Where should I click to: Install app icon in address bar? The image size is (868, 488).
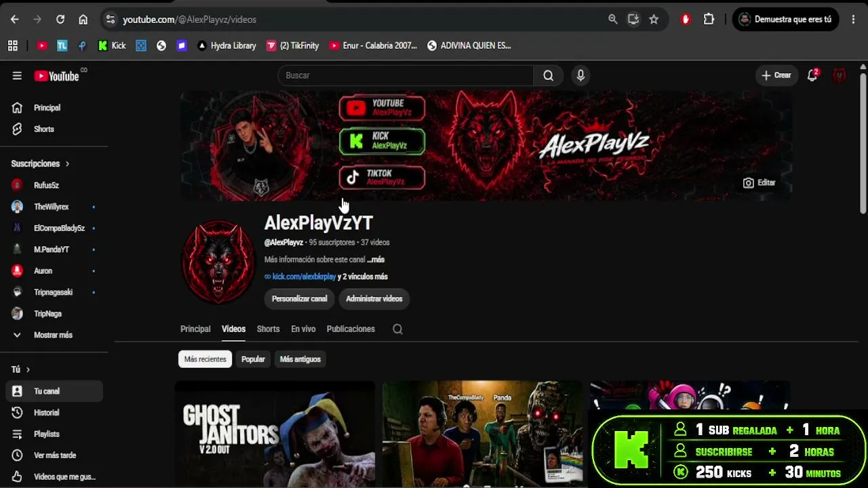[x=633, y=20]
